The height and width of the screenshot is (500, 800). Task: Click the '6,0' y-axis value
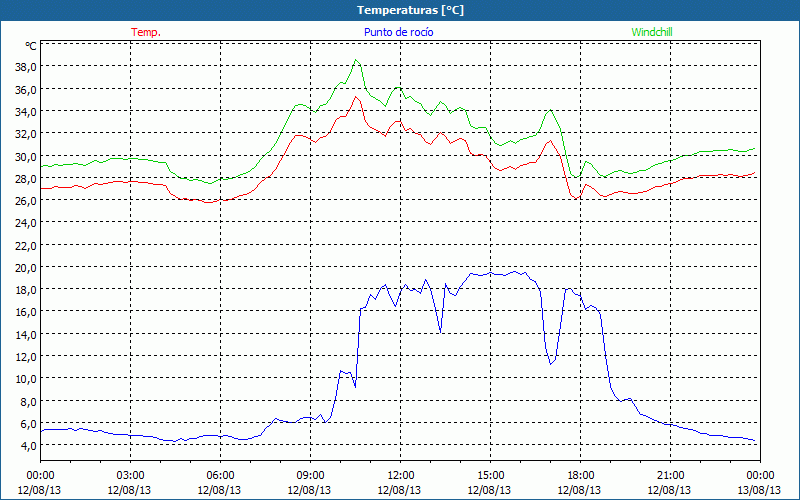pos(28,423)
